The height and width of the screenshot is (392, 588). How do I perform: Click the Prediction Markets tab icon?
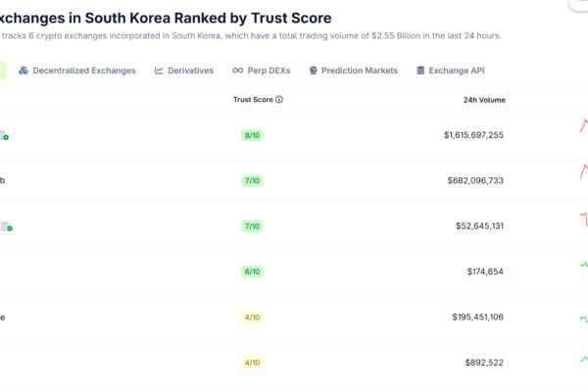coord(314,71)
